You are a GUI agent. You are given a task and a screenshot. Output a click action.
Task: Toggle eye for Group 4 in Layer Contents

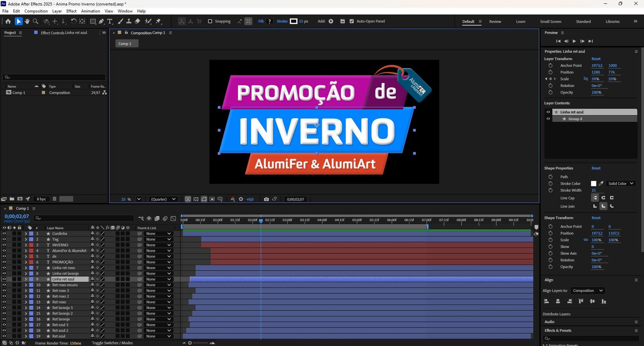[548, 119]
